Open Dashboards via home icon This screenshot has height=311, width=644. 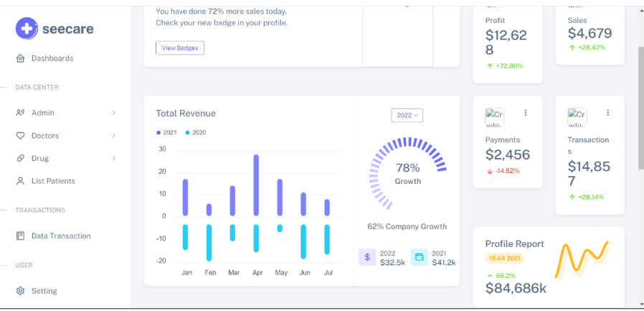[20, 58]
